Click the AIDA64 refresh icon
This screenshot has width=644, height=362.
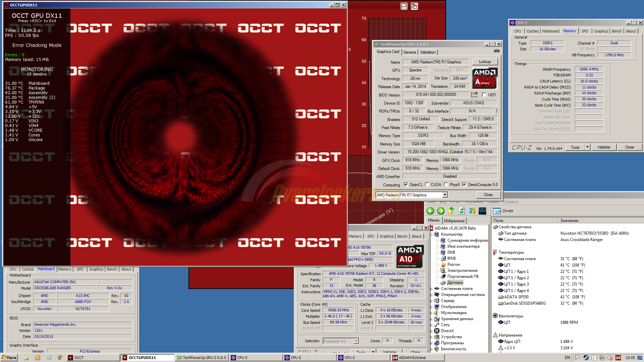(x=462, y=211)
